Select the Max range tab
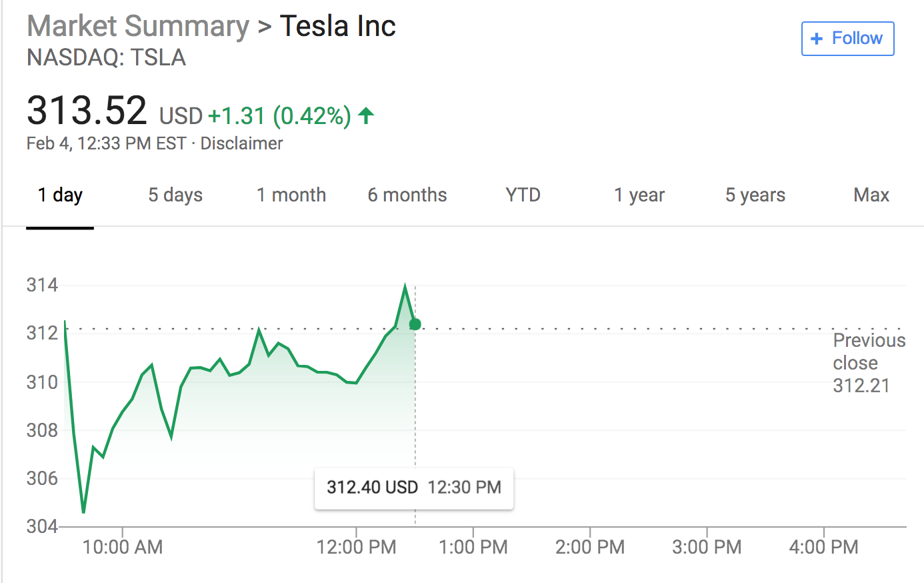The image size is (924, 583). pos(871,195)
